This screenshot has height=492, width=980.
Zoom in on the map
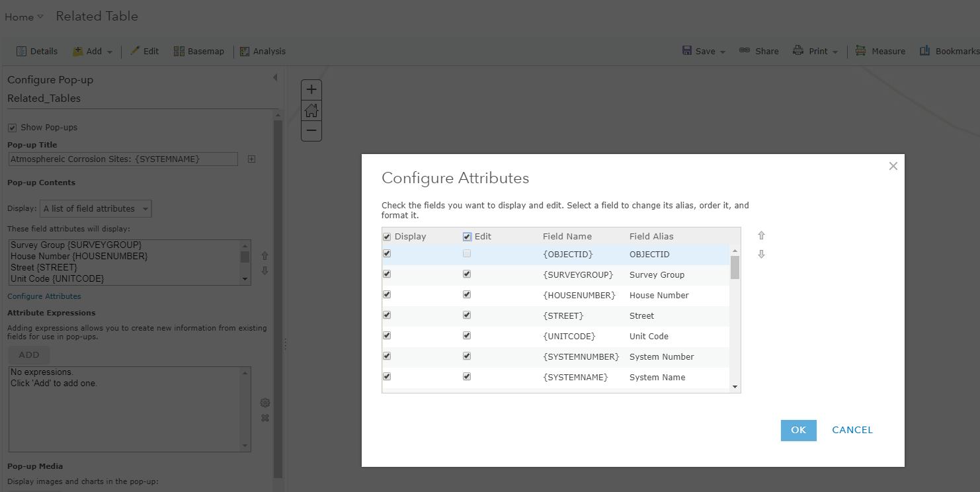(311, 89)
